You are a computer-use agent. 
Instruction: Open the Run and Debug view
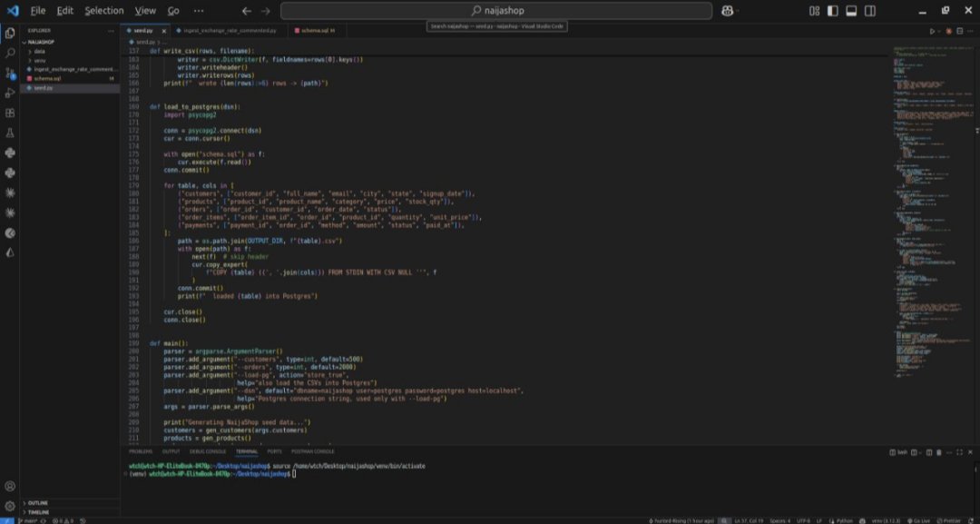tap(9, 94)
